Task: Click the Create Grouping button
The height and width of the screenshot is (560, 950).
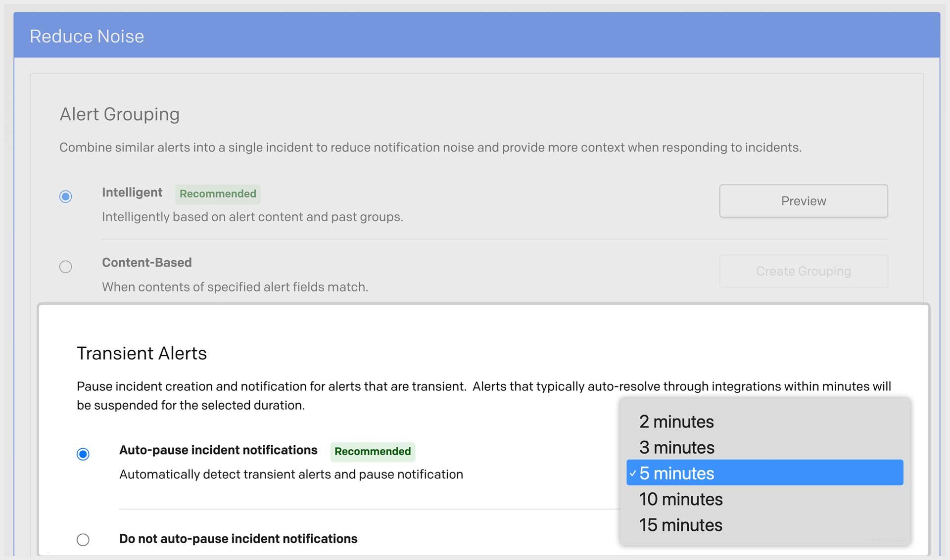Action: [803, 271]
